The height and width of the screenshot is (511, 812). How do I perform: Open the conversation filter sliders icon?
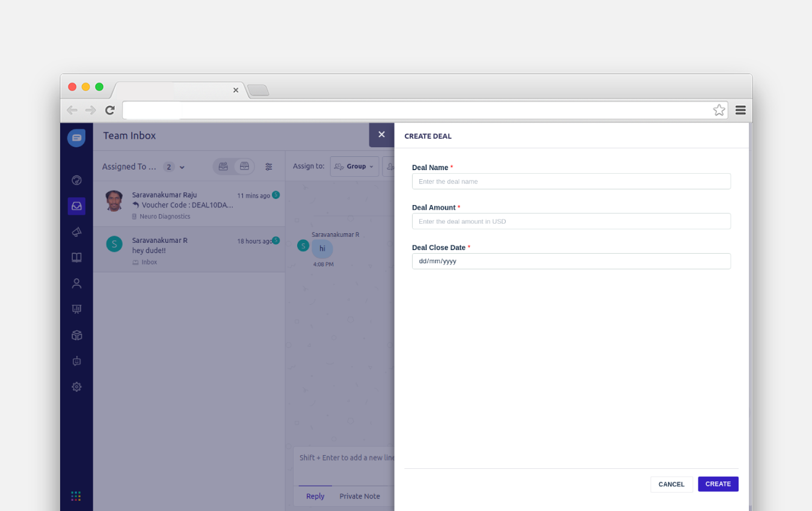269,167
